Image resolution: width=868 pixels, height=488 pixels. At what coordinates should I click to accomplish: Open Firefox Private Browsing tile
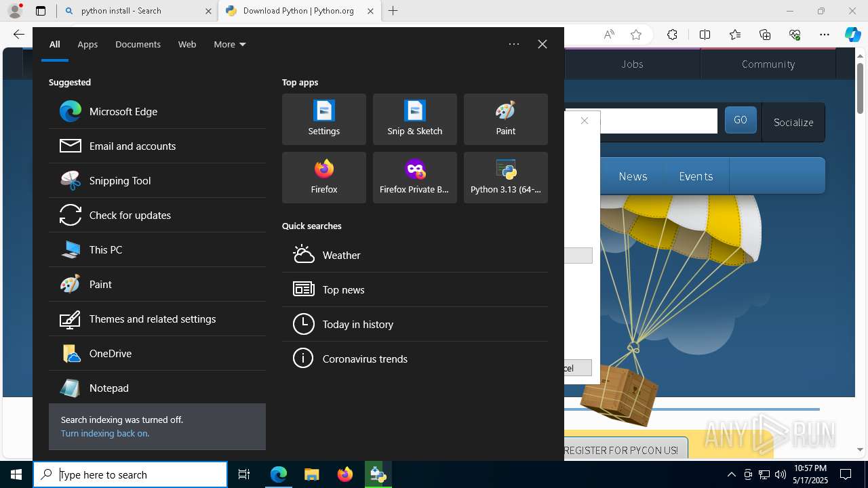[x=415, y=178]
